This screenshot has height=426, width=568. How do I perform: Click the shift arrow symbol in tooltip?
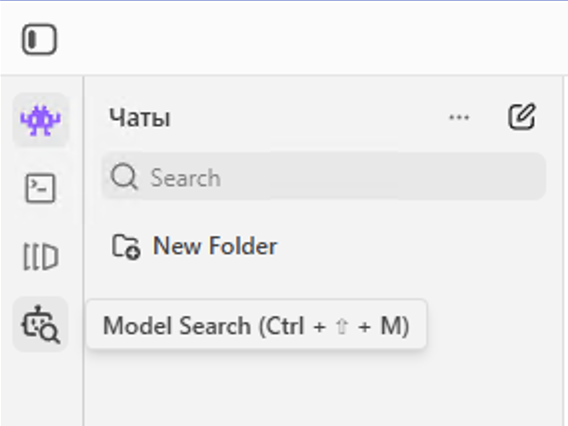[x=342, y=326]
